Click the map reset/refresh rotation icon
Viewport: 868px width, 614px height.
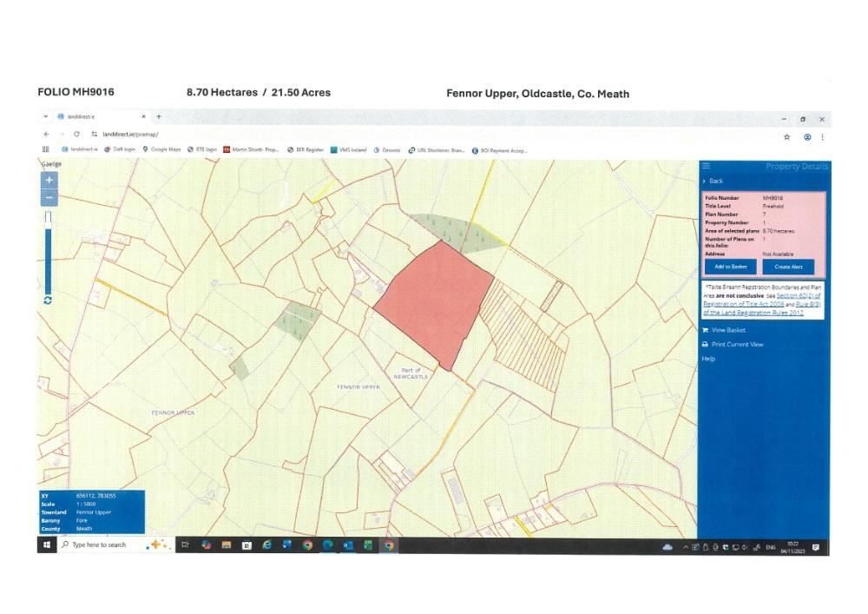pos(48,300)
